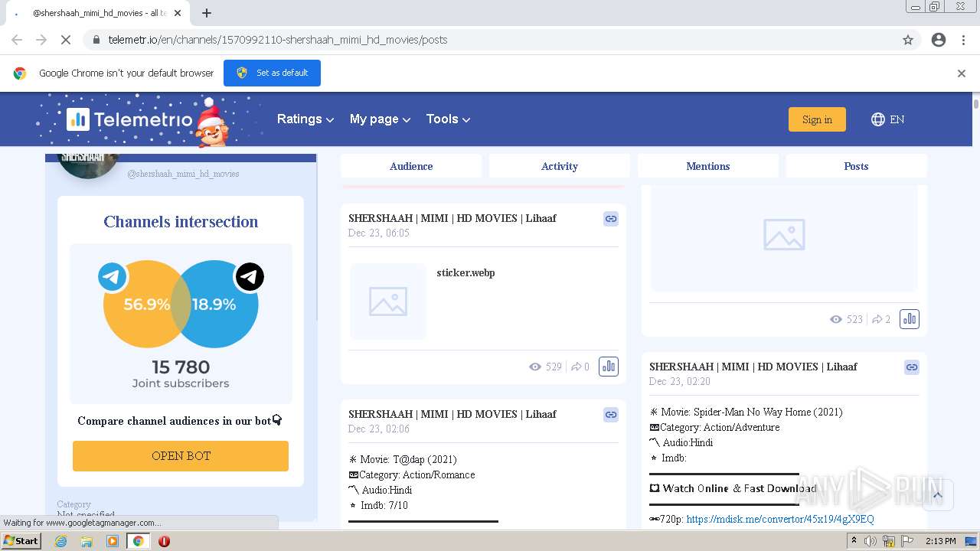Viewport: 980px width, 551px height.
Task: Click the volume speaker tray icon
Action: point(871,541)
